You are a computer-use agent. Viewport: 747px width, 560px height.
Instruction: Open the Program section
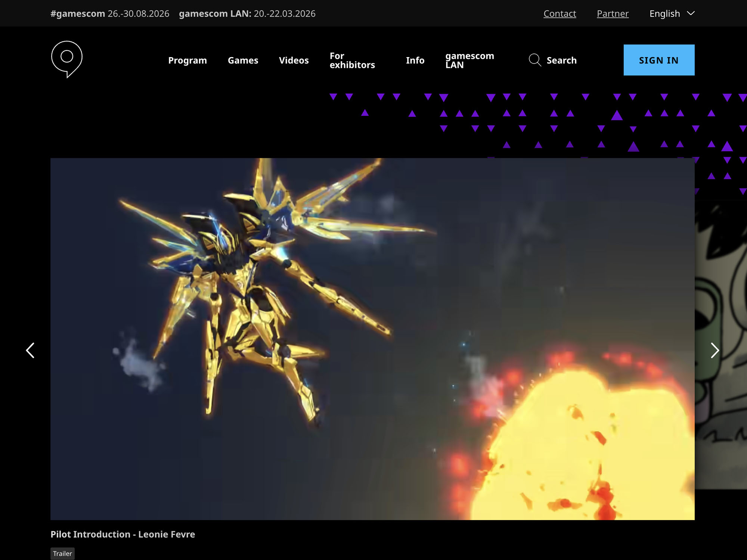point(188,60)
